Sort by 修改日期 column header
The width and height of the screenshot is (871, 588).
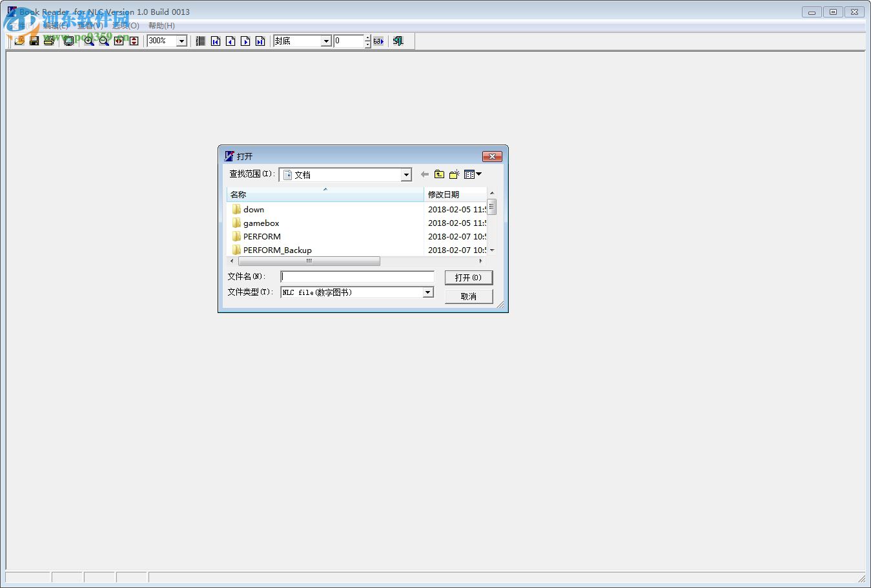[x=455, y=194]
